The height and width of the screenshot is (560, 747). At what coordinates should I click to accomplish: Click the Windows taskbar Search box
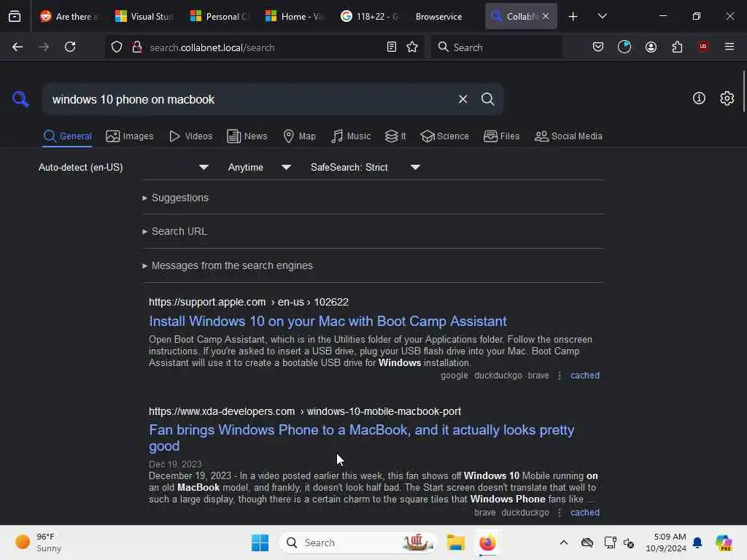coord(358,542)
